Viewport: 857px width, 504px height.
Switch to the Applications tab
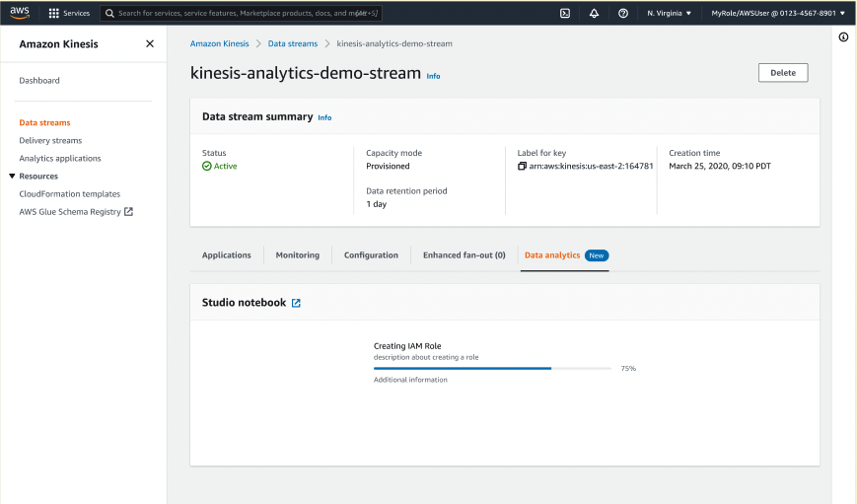[226, 255]
